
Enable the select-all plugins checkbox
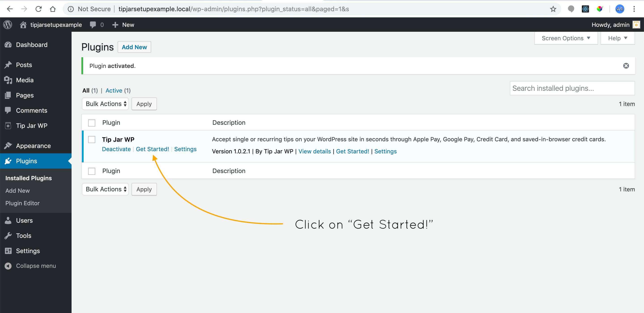tap(92, 123)
